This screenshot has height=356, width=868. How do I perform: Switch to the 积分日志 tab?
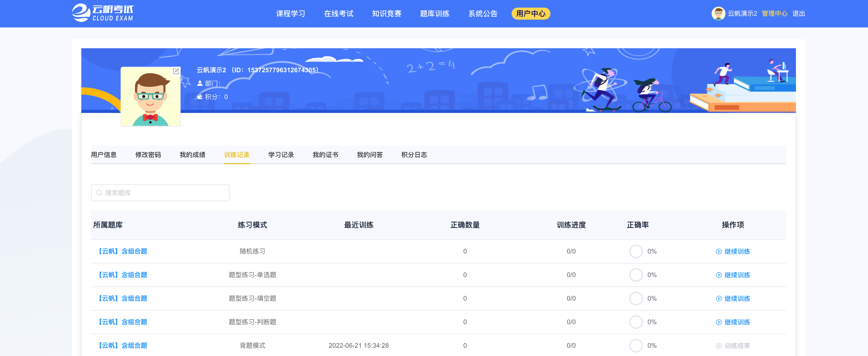[x=414, y=155]
